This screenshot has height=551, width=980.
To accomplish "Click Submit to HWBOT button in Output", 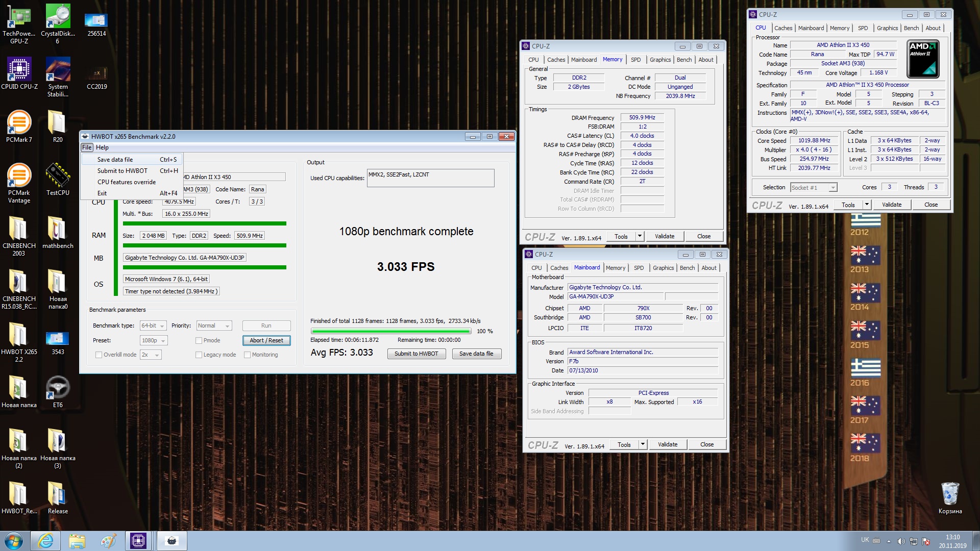I will point(416,354).
